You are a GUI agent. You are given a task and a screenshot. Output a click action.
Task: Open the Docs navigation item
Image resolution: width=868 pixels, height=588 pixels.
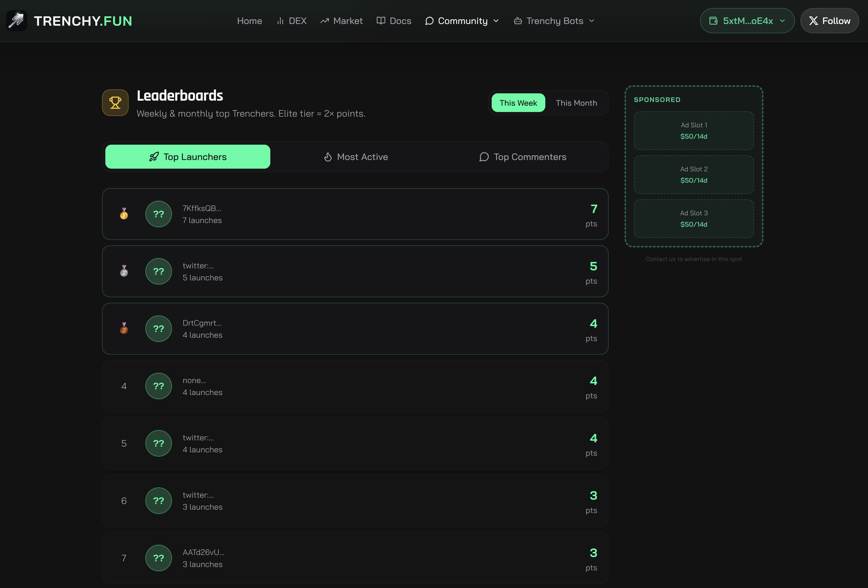pos(394,21)
